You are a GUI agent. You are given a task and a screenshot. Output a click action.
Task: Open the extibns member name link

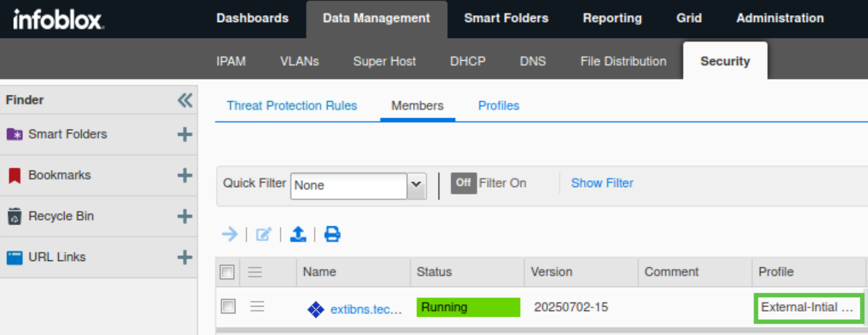click(x=366, y=310)
